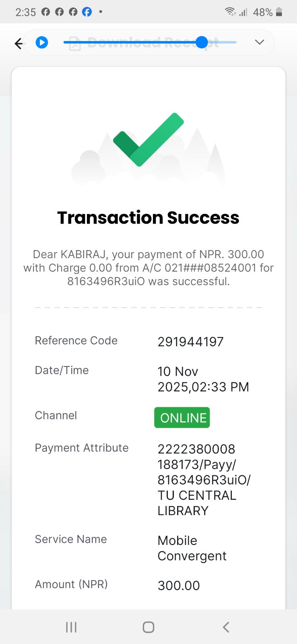
Task: Tap the 2:35 clock in status bar
Action: click(x=26, y=12)
